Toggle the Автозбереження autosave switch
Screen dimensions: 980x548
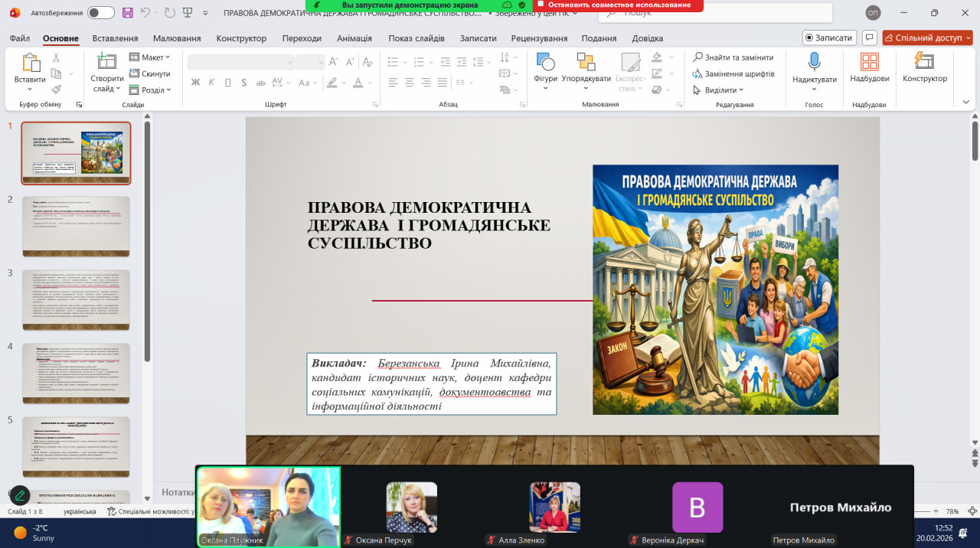pyautogui.click(x=100, y=13)
